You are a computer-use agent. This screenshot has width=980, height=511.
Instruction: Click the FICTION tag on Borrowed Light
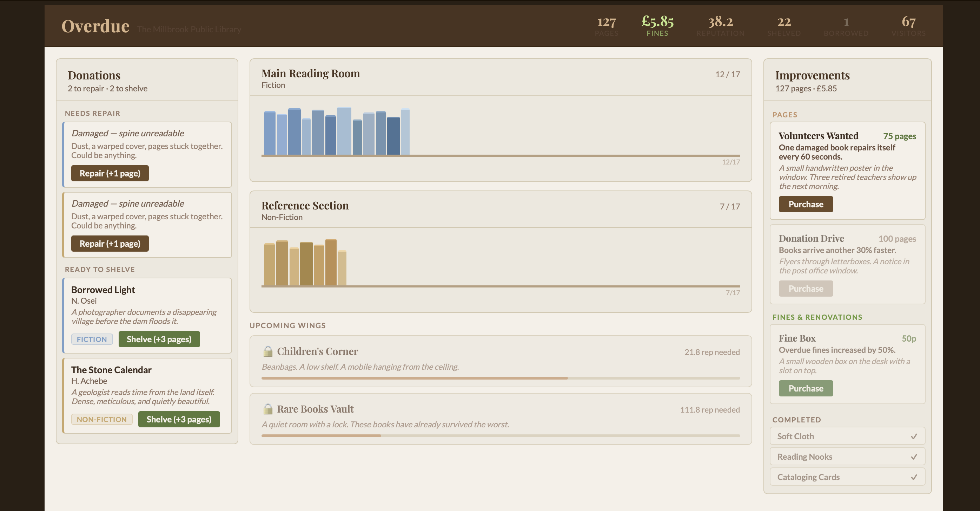(x=92, y=339)
